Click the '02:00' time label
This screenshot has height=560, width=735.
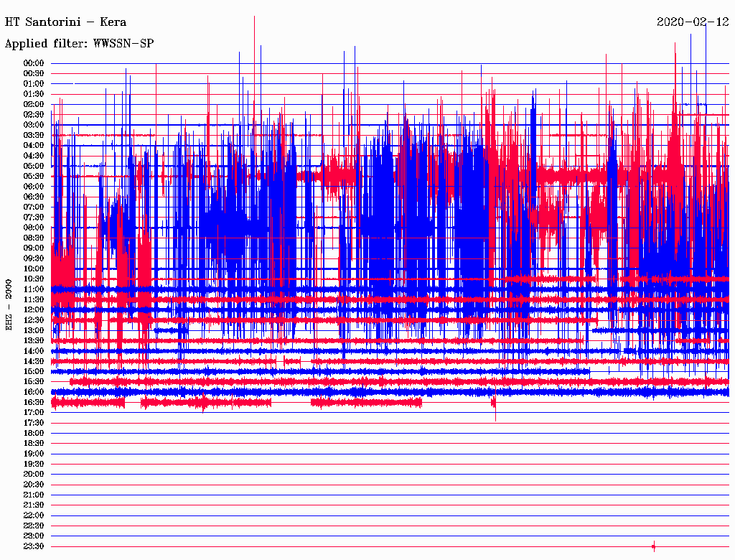34,105
